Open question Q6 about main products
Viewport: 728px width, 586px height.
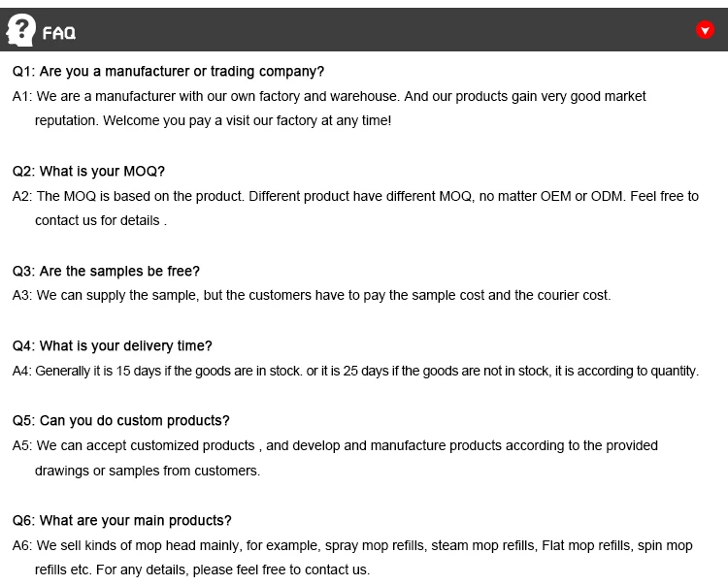(121, 521)
